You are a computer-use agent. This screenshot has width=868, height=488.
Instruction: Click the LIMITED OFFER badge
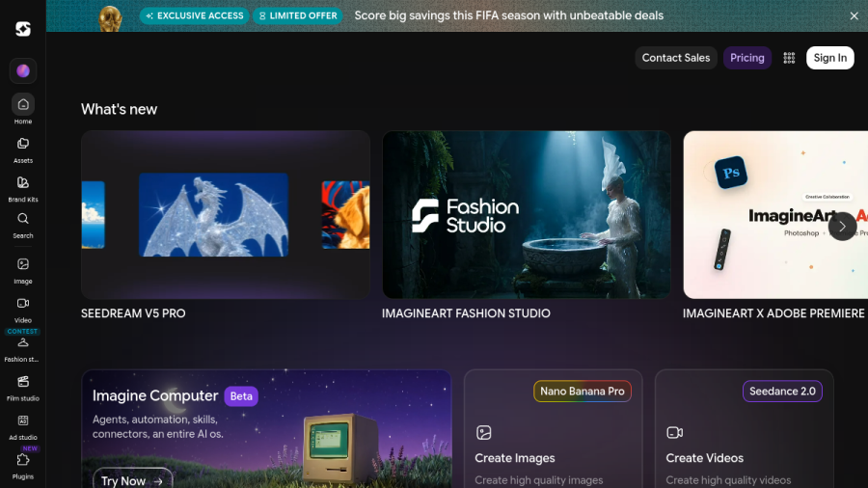click(x=298, y=15)
